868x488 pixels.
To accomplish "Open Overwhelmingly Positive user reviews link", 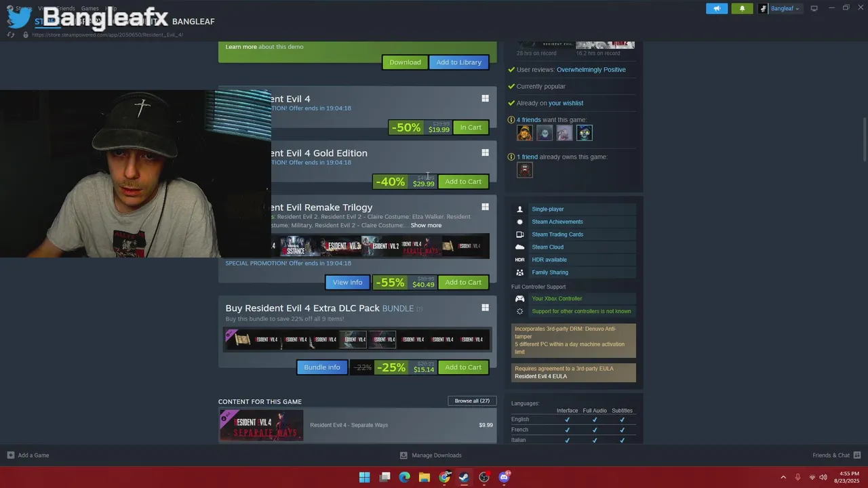I will coord(591,70).
